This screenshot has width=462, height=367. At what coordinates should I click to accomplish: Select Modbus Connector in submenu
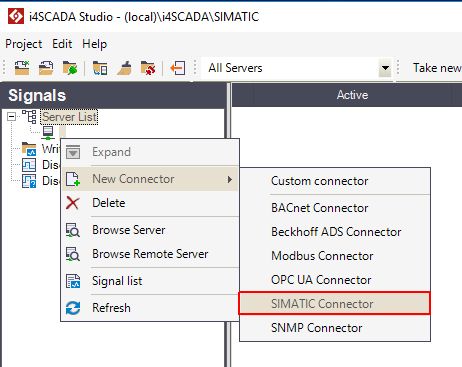(x=335, y=256)
